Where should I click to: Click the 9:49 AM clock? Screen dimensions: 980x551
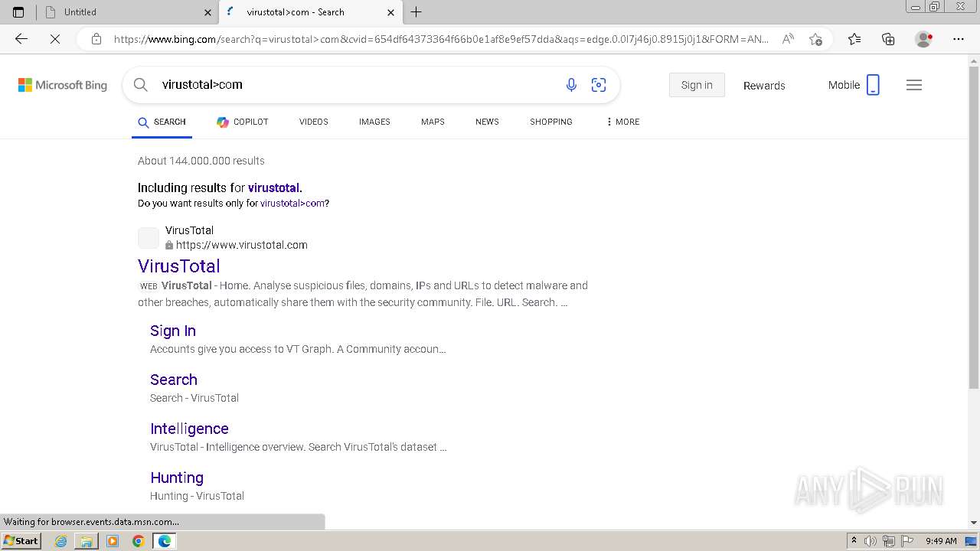[941, 541]
